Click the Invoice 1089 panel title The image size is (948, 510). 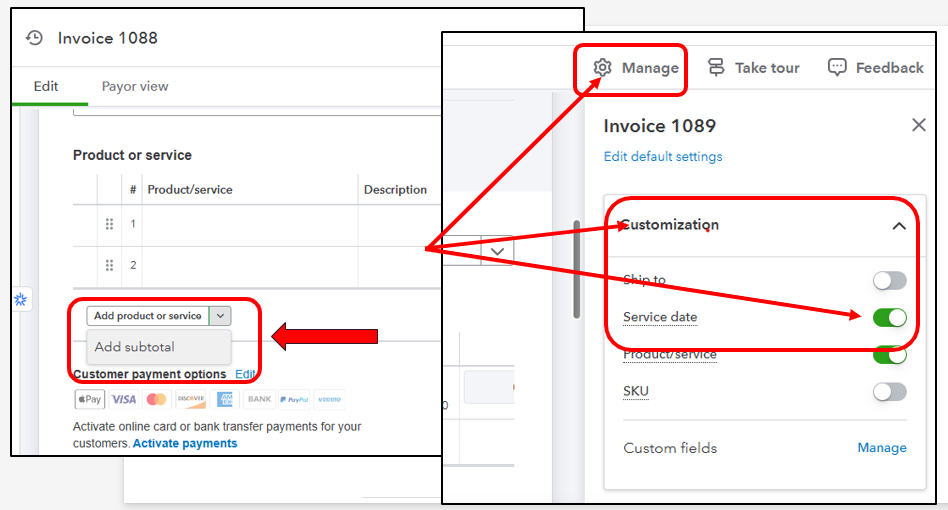660,126
